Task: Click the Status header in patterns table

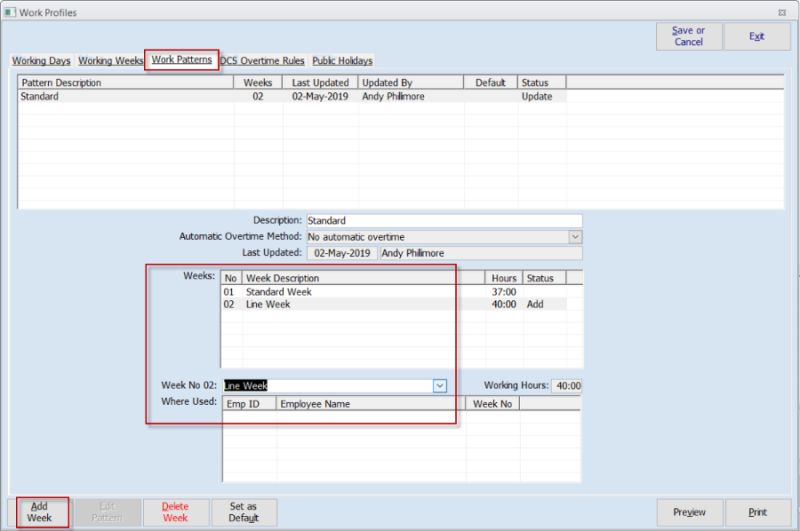Action: (541, 83)
